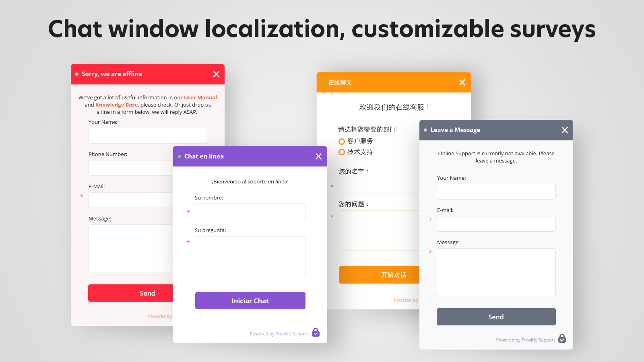Screen dimensions: 644x362
Task: Click the 请选择您需要的部门 label
Action: [x=368, y=129]
